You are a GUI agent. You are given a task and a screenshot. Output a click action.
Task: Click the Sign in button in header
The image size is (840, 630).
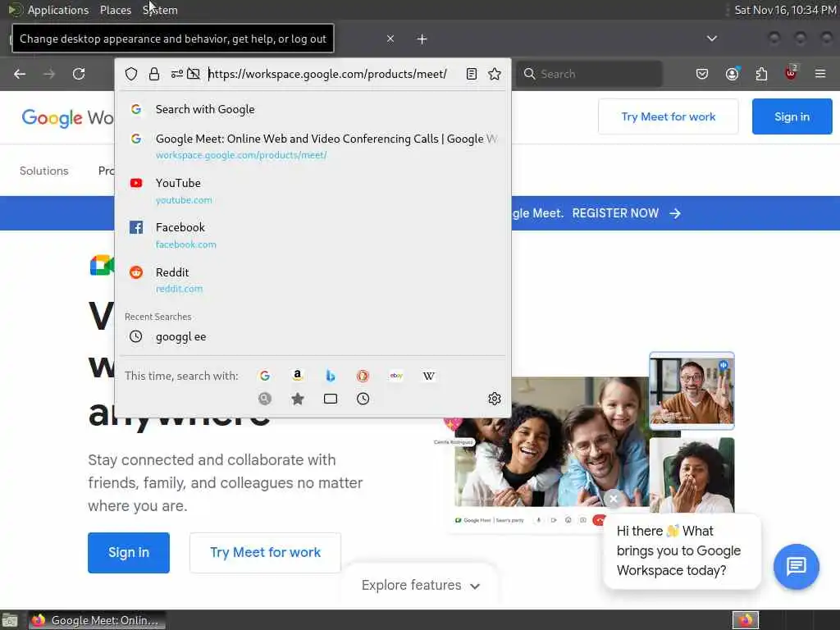792,116
